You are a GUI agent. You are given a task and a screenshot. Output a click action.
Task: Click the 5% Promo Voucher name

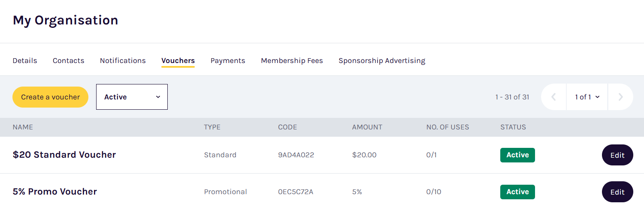coord(55,192)
